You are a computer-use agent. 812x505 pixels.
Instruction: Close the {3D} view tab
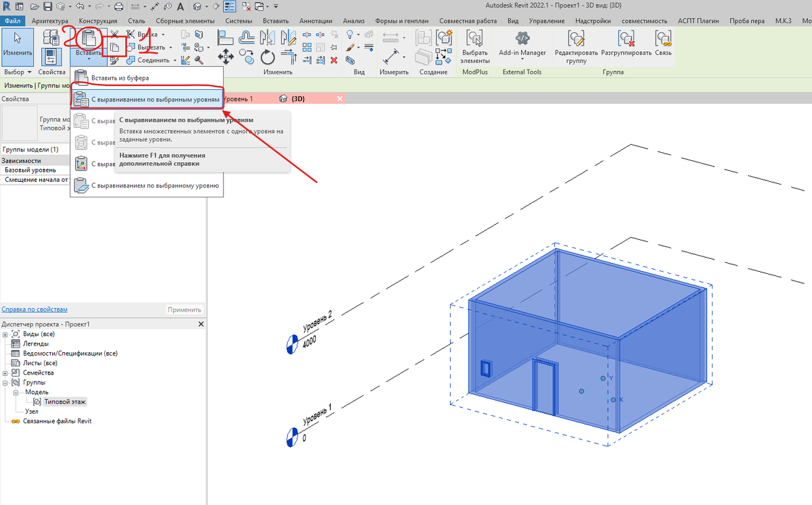(x=340, y=99)
